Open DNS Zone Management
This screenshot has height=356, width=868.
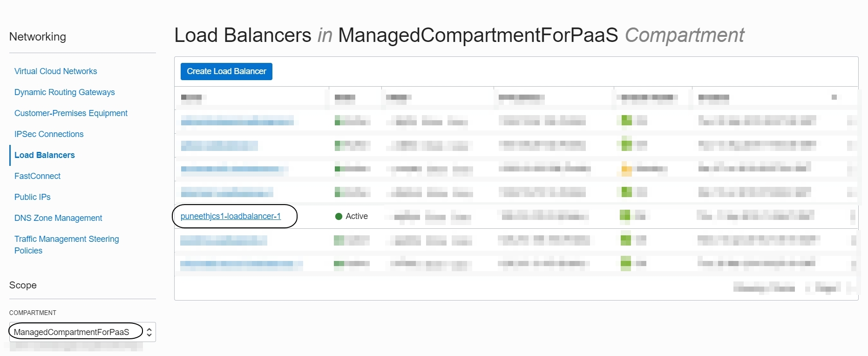(58, 218)
